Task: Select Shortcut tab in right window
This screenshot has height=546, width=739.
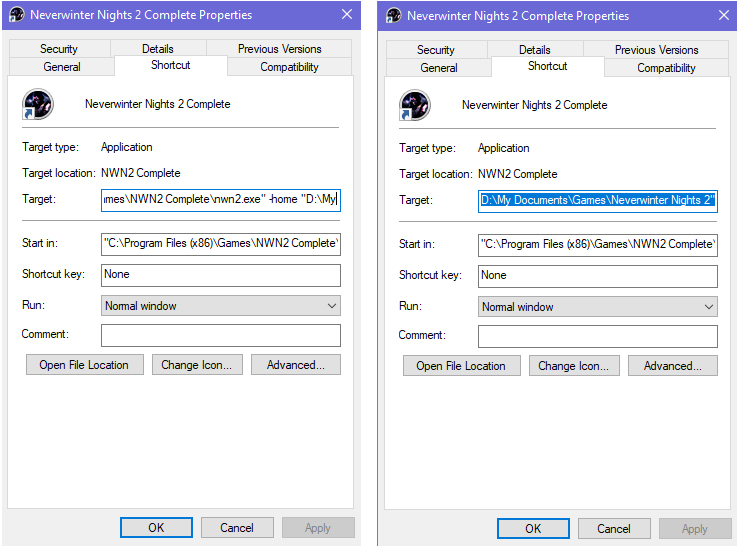Action: pyautogui.click(x=548, y=66)
